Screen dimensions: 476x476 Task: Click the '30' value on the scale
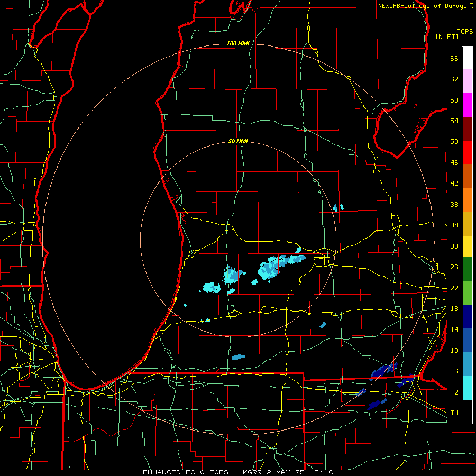[454, 246]
